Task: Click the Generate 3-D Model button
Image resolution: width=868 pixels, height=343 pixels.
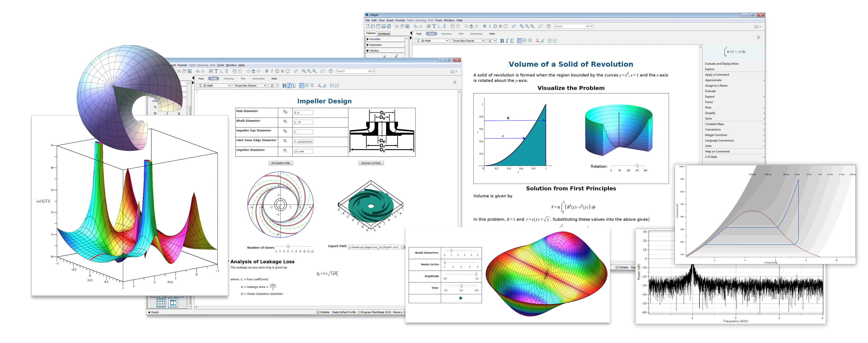Action: tap(371, 163)
